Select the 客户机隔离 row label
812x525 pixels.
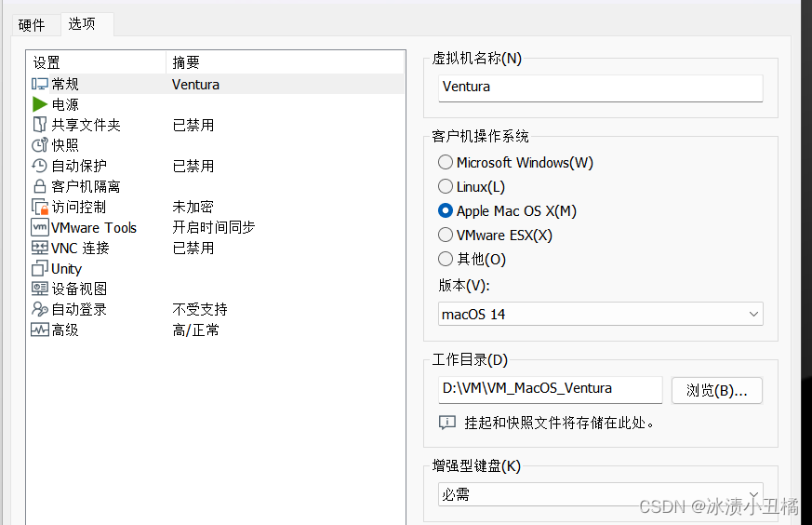(86, 186)
